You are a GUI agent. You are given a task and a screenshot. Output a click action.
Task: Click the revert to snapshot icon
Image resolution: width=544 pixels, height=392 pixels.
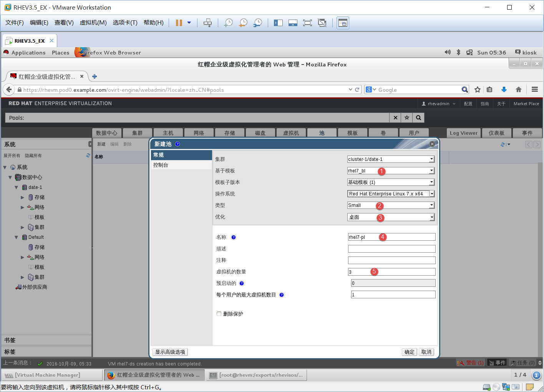tap(243, 23)
